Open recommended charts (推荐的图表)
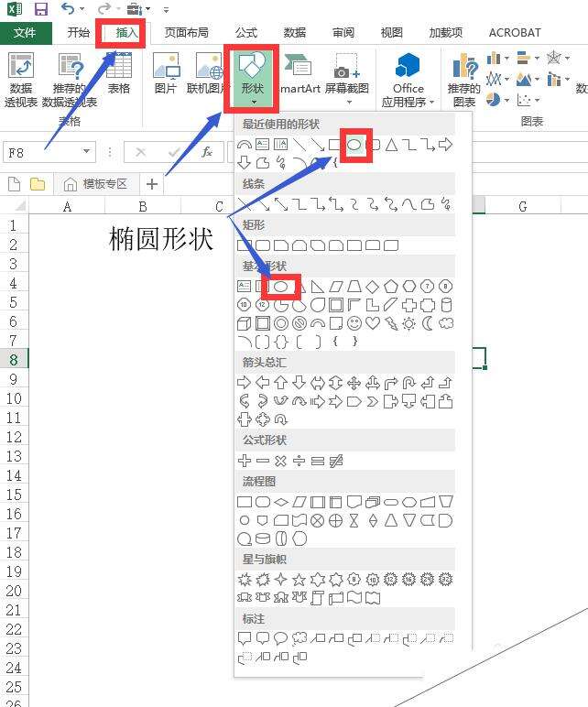Screen dimensions: 588x707 (464, 80)
